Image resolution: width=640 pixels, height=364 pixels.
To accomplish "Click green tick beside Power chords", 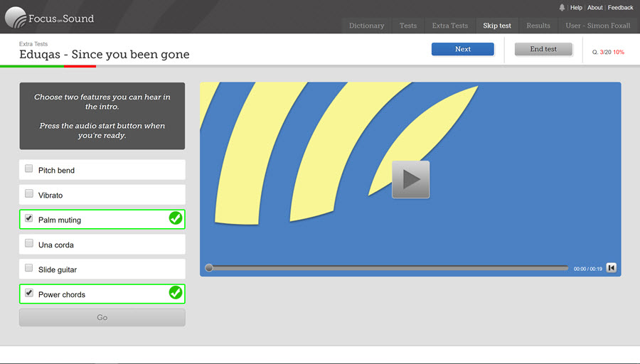I will pos(176,293).
